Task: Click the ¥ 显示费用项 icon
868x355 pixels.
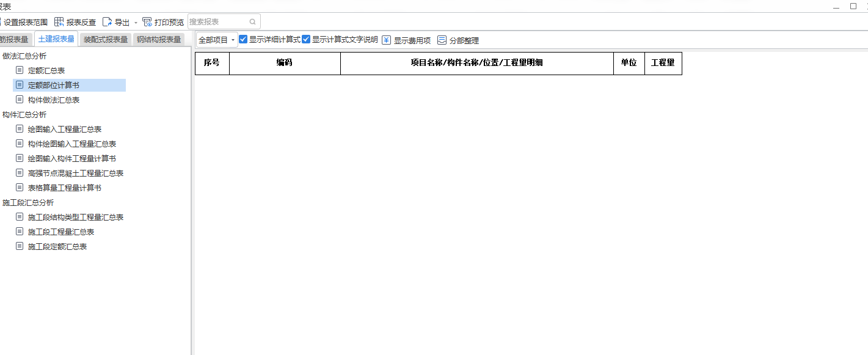Action: [x=387, y=39]
